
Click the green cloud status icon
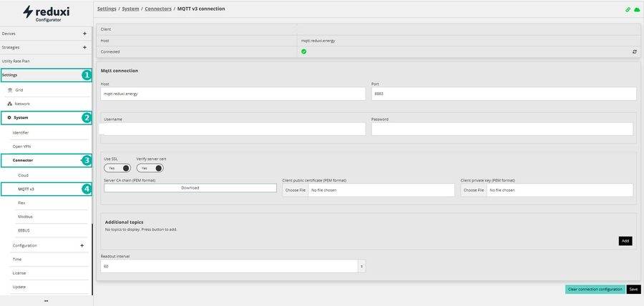[637, 9]
